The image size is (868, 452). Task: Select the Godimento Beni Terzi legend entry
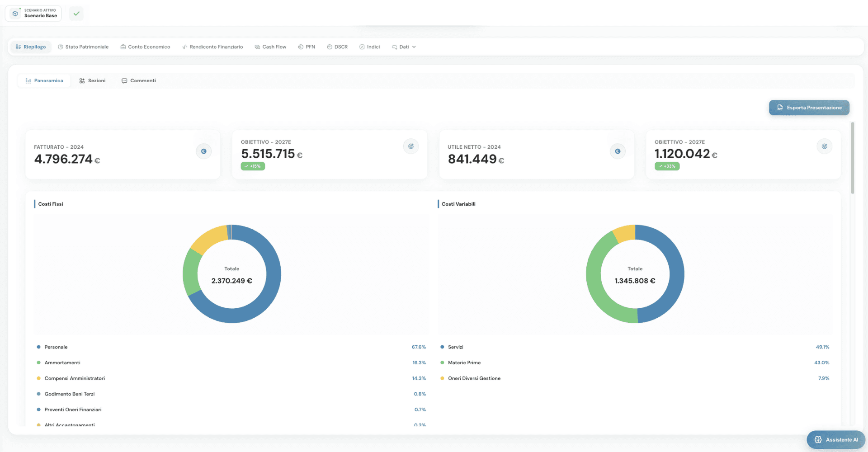(231, 394)
